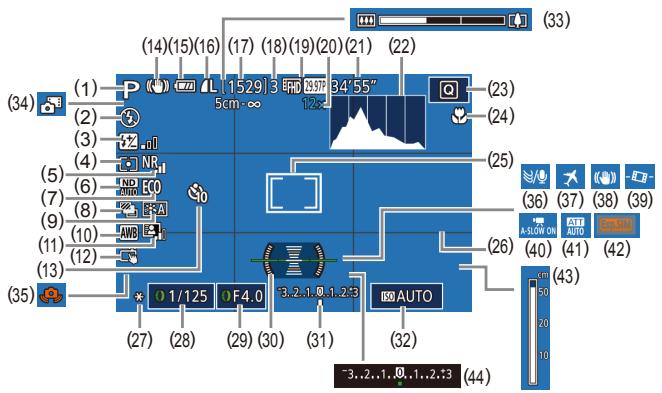Image resolution: width=662 pixels, height=393 pixels.
Task: Adjust the 1/125 shutter speed value
Action: coord(182,296)
